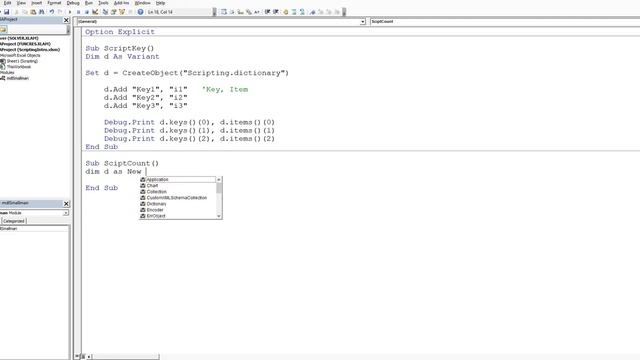Open the Debug menu
The height and width of the screenshot is (360, 640).
point(73,3)
